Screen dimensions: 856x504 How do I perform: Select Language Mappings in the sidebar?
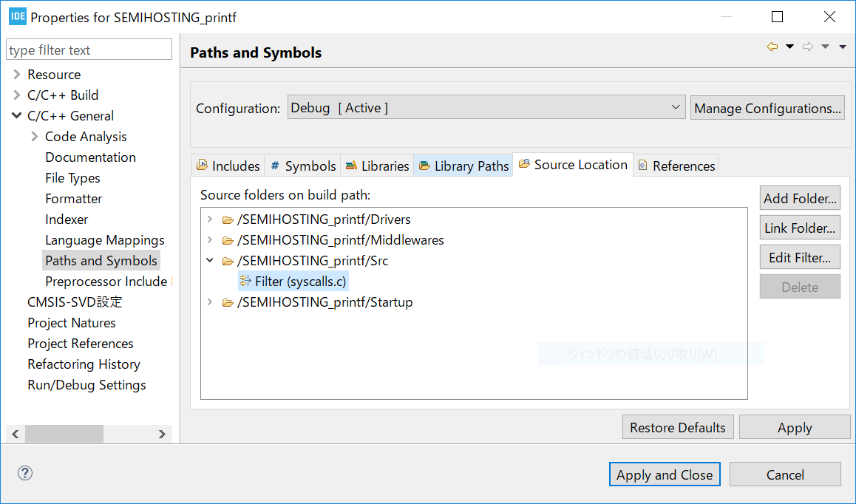(104, 239)
